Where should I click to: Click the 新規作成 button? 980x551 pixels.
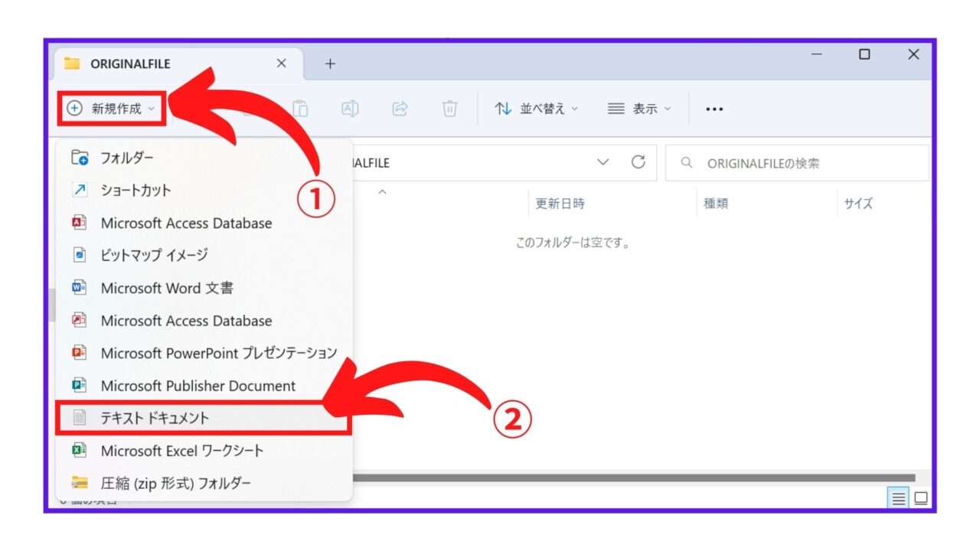coord(112,109)
